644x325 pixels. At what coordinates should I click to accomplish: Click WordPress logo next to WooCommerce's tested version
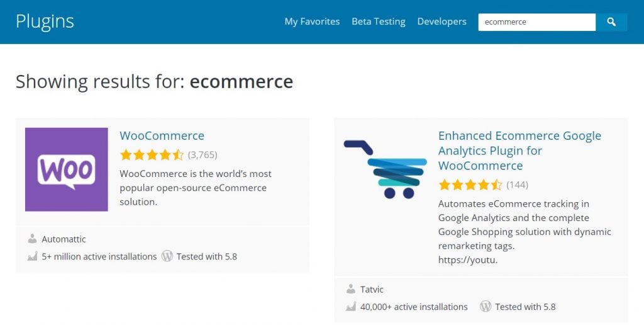pyautogui.click(x=167, y=256)
